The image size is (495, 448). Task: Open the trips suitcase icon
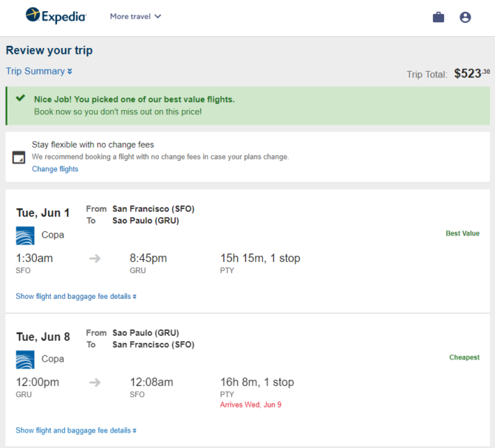point(438,17)
